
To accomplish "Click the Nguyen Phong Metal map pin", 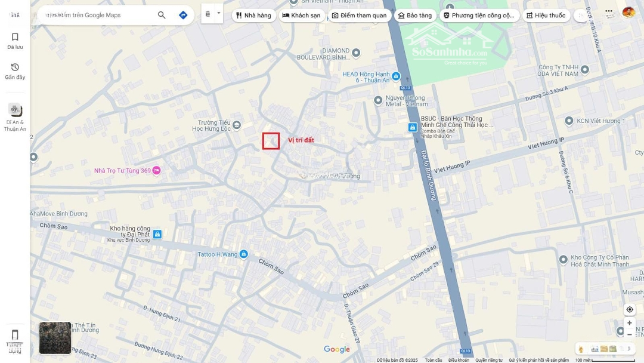I will tap(378, 100).
